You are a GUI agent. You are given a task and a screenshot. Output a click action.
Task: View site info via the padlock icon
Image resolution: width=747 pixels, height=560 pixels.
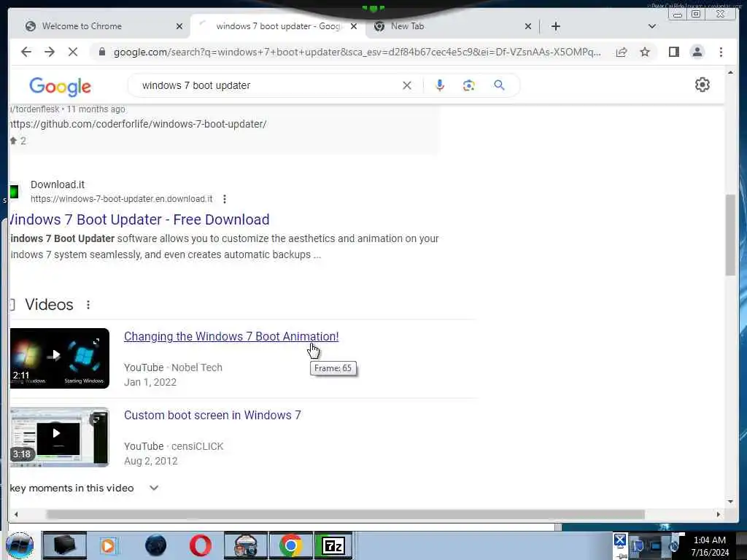[x=101, y=52]
